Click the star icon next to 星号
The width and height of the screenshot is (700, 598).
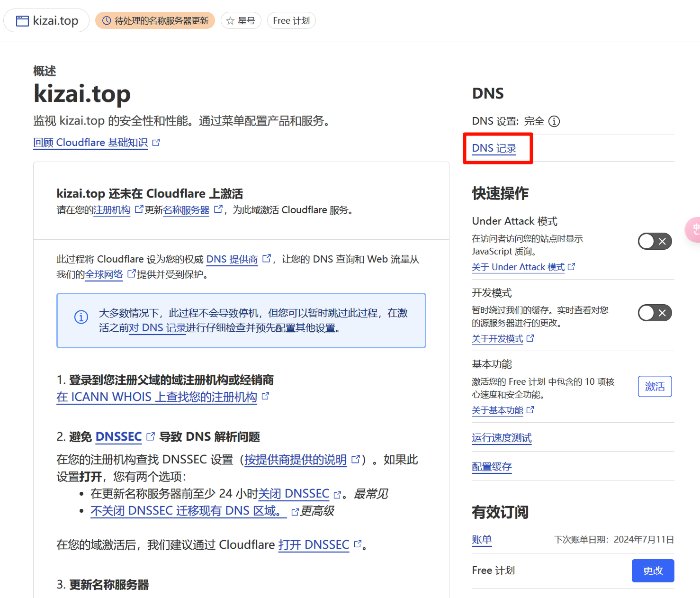[230, 21]
